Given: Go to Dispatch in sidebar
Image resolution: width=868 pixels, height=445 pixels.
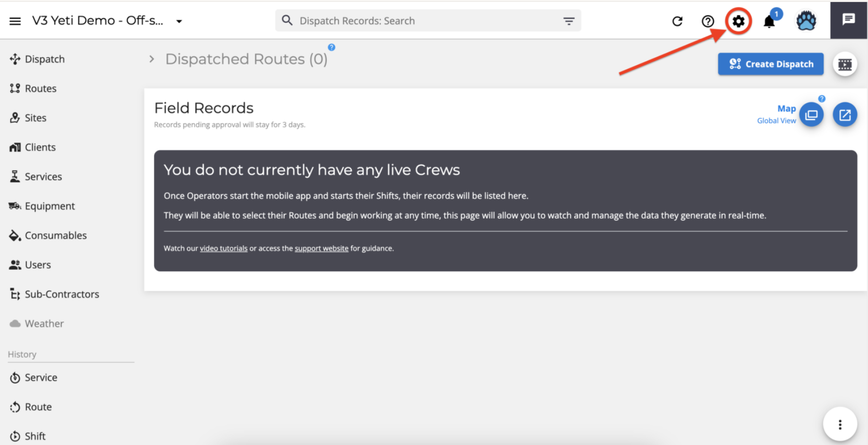Looking at the screenshot, I should [37, 59].
